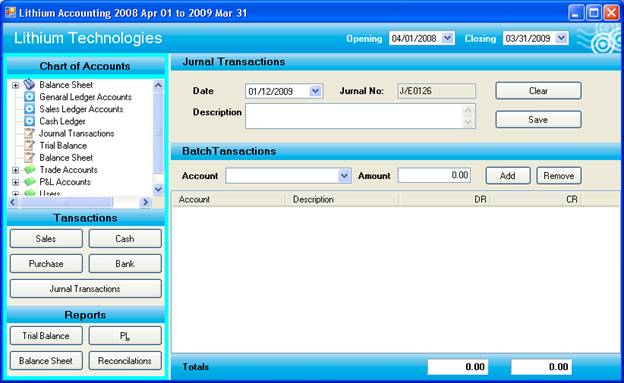Click the Trade Accounts green icon
This screenshot has height=383, width=624.
pyautogui.click(x=29, y=170)
